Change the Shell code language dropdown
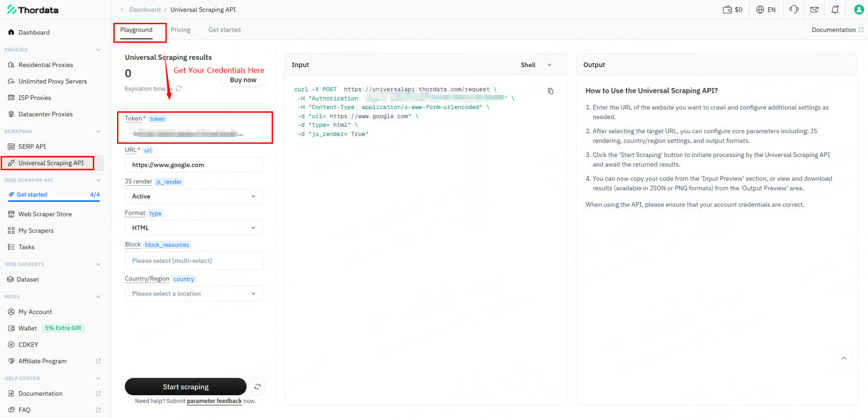The image size is (868, 418). click(536, 65)
